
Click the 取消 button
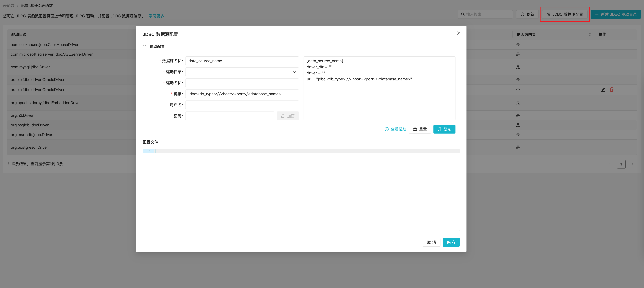[431, 242]
